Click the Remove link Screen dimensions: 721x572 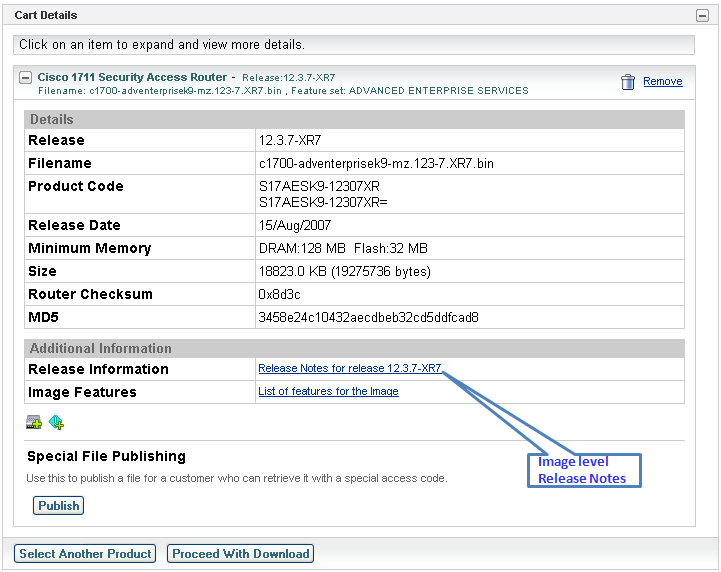pos(663,81)
